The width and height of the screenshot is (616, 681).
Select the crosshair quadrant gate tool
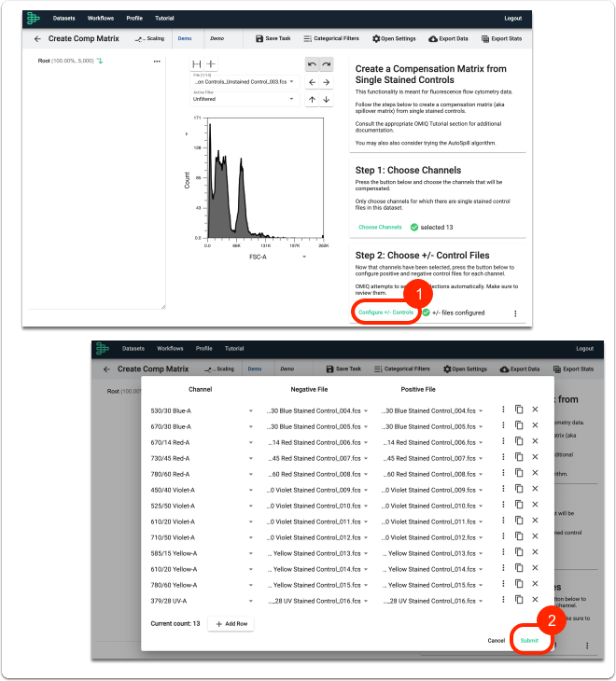[x=211, y=64]
